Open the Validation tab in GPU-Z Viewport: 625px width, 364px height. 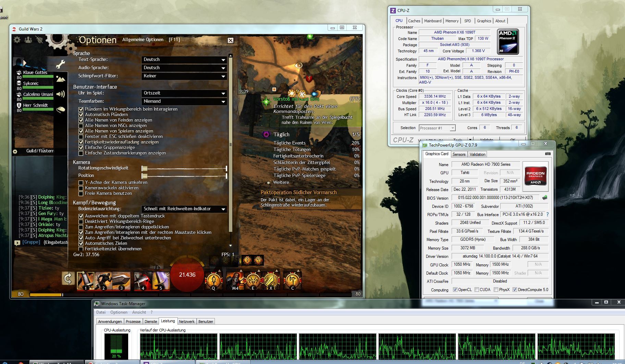point(477,154)
